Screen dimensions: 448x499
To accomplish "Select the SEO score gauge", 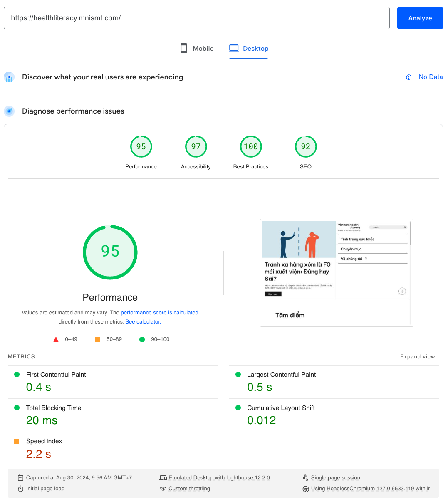I will click(306, 147).
